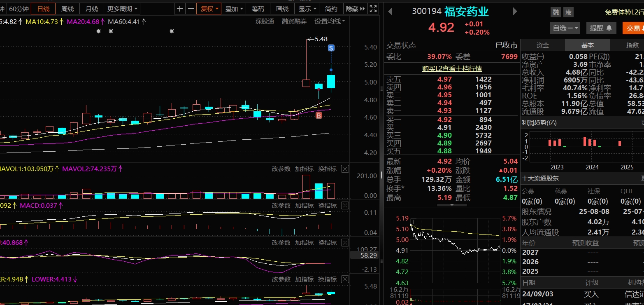This screenshot has width=644, height=305.
Task: Toggle 简约 simplified mode
Action: coord(331,9)
